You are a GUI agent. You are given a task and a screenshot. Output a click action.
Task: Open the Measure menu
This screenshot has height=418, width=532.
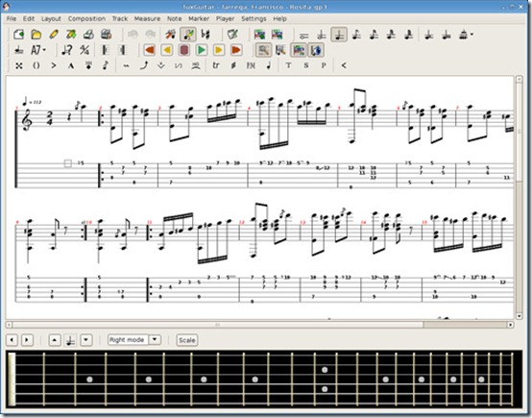(x=147, y=18)
